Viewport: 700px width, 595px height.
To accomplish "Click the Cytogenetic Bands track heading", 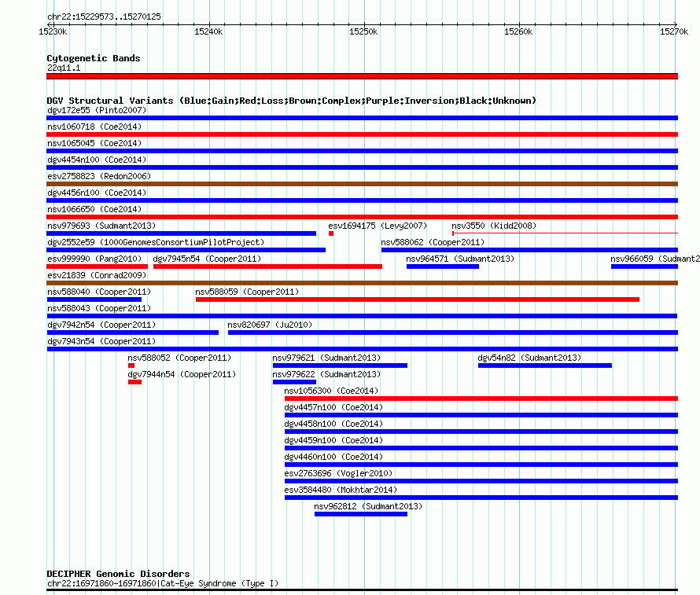I will pyautogui.click(x=94, y=58).
